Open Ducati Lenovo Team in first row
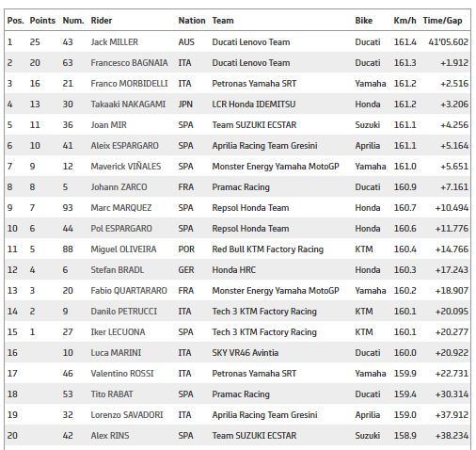This screenshot has height=450, width=476. pos(251,42)
